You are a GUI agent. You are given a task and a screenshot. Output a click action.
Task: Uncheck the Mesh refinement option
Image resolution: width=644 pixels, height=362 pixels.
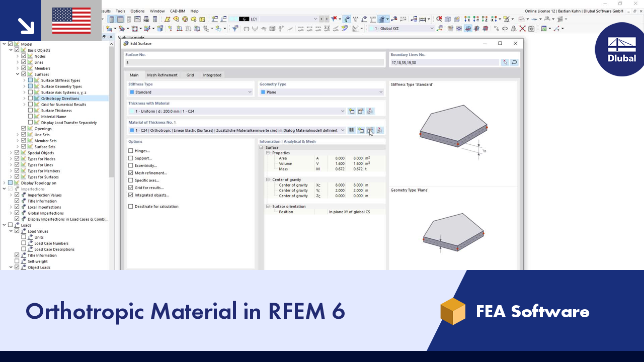pyautogui.click(x=131, y=173)
